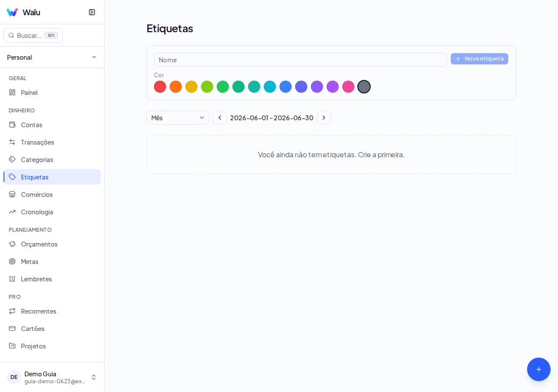Select the emerald color swatch
The width and height of the screenshot is (558, 392).
click(x=238, y=87)
